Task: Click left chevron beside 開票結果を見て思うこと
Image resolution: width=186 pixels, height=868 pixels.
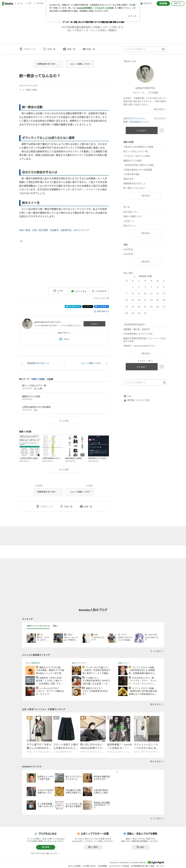Action: (x=22, y=363)
